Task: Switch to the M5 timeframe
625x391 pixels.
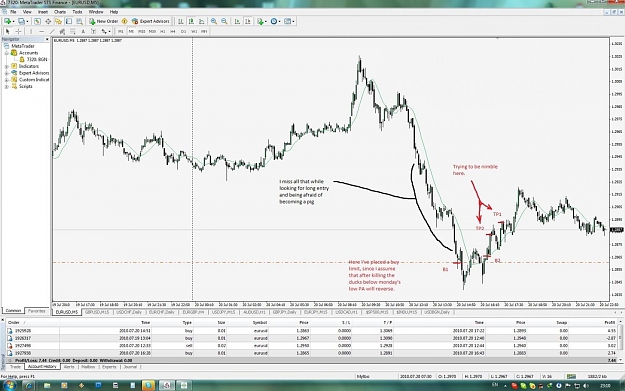Action: 131,31
